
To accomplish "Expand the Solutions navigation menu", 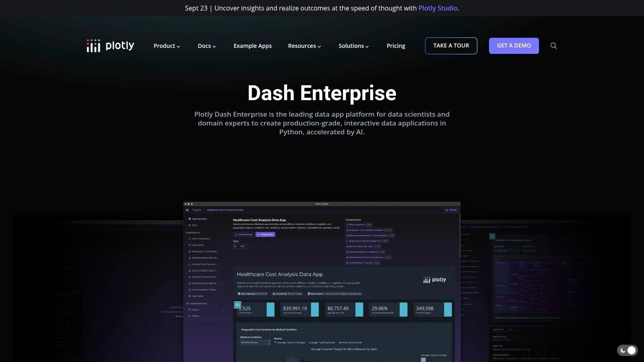I will (x=353, y=46).
